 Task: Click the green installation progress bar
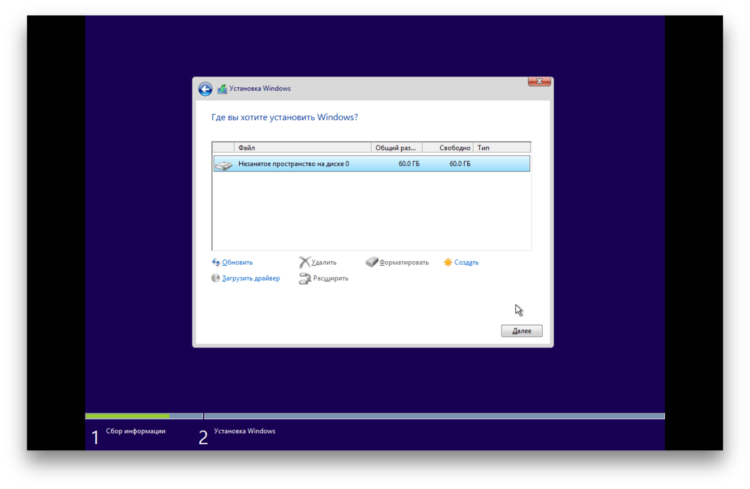pyautogui.click(x=127, y=416)
